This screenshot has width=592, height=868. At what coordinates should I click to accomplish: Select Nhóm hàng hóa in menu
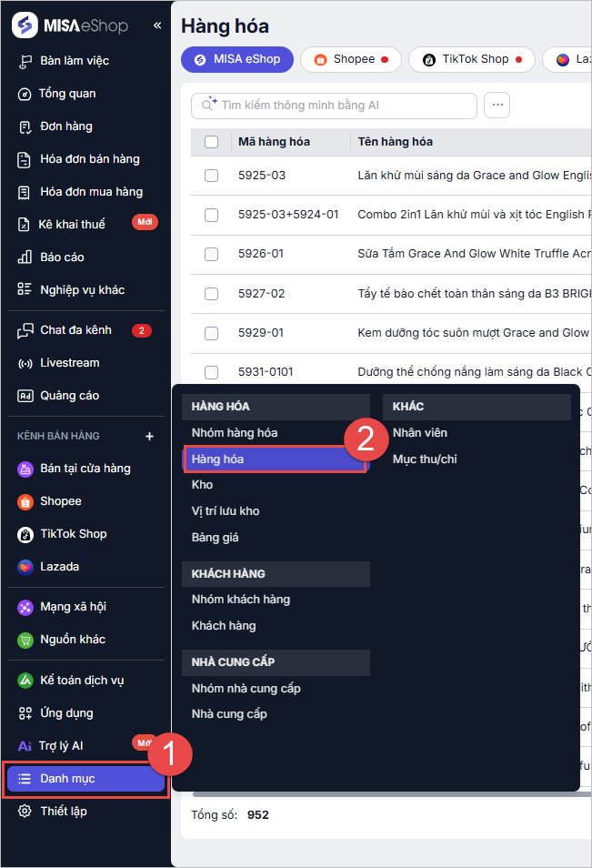coord(235,433)
